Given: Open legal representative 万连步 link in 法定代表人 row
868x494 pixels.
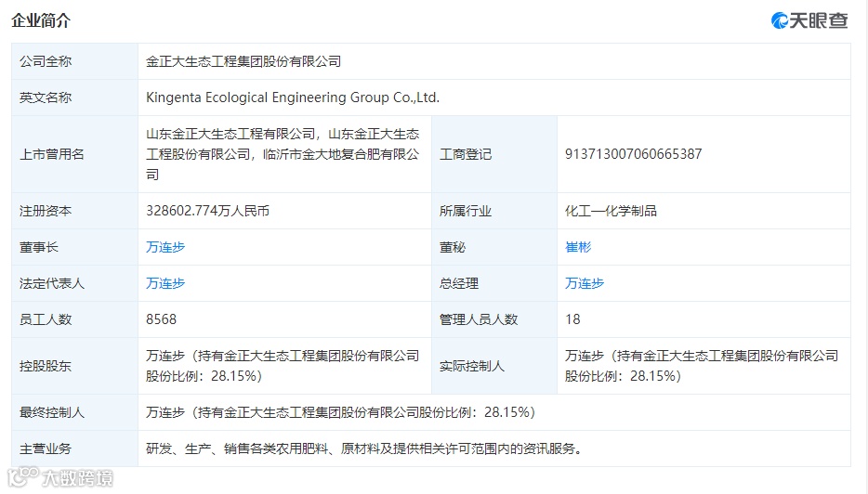Looking at the screenshot, I should click(165, 283).
